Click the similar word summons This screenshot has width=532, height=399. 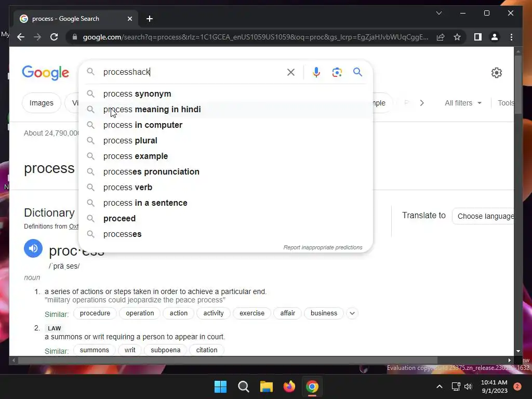(x=95, y=350)
